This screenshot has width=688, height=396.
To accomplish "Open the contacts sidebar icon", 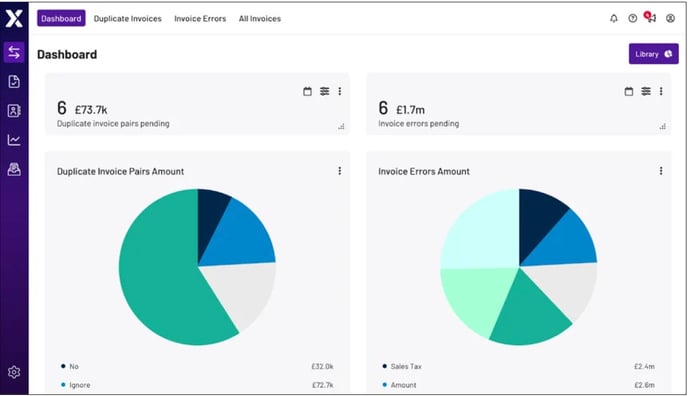I will [x=14, y=111].
